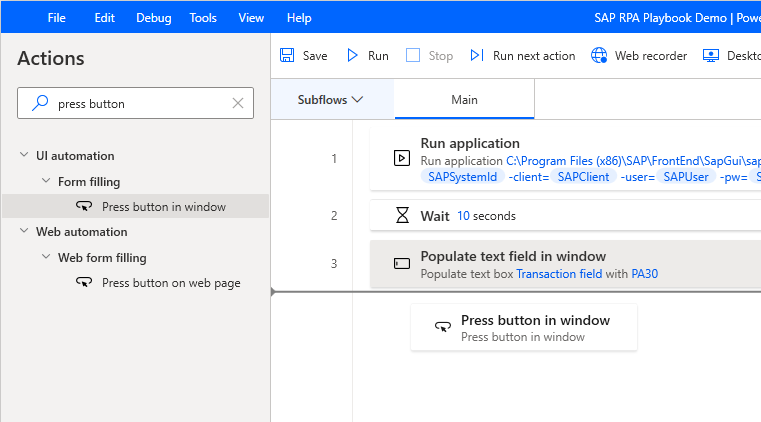Viewport: 761px width, 422px height.
Task: Open the SapGui program path link
Action: (633, 161)
